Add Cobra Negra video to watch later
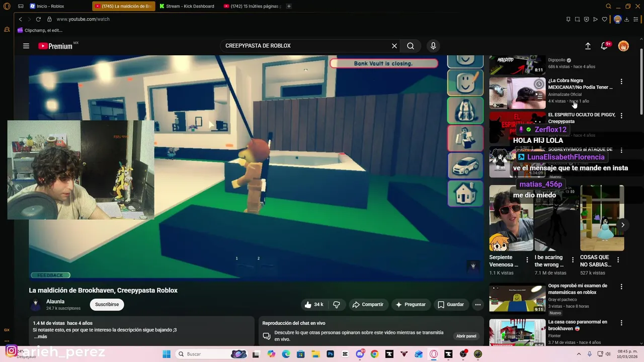This screenshot has width=644, height=362. [x=539, y=84]
